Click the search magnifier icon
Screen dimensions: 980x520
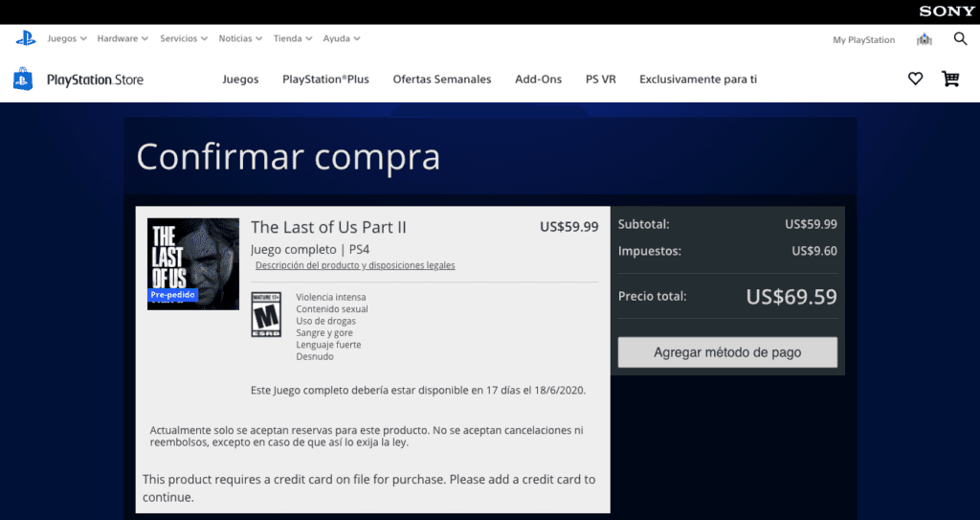960,39
